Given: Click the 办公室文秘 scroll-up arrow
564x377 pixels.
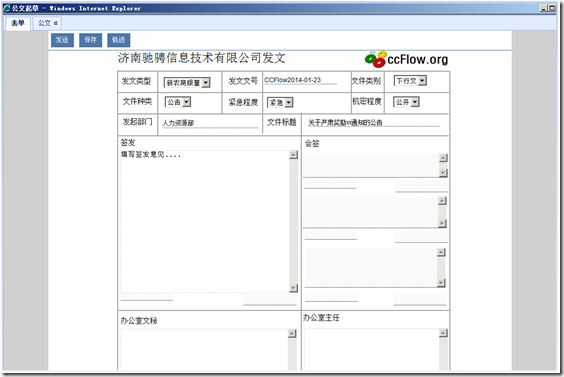Looking at the screenshot, I should (x=292, y=334).
